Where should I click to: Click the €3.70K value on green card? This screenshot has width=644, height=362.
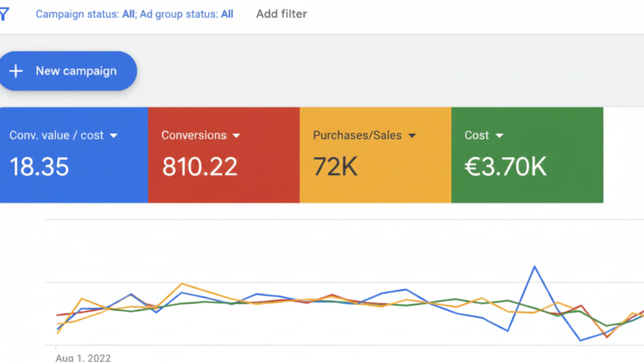coord(505,167)
